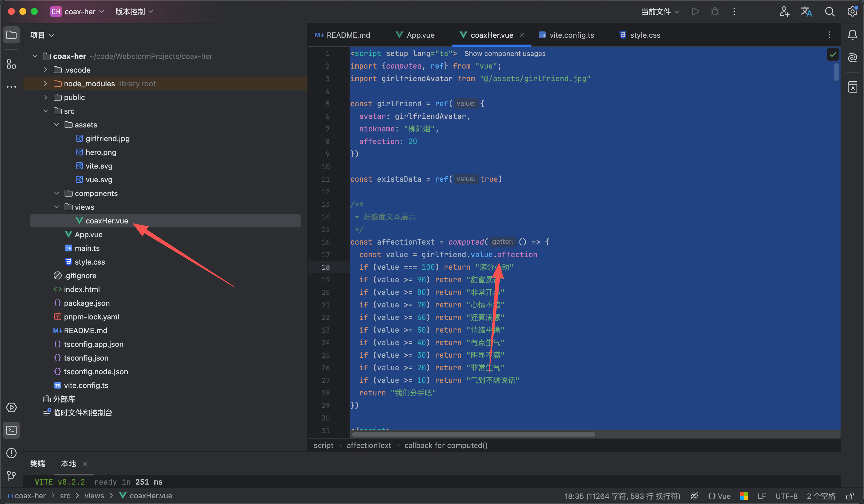The image size is (864, 504).
Task: Click the AI completion status icon in status bar
Action: (694, 496)
